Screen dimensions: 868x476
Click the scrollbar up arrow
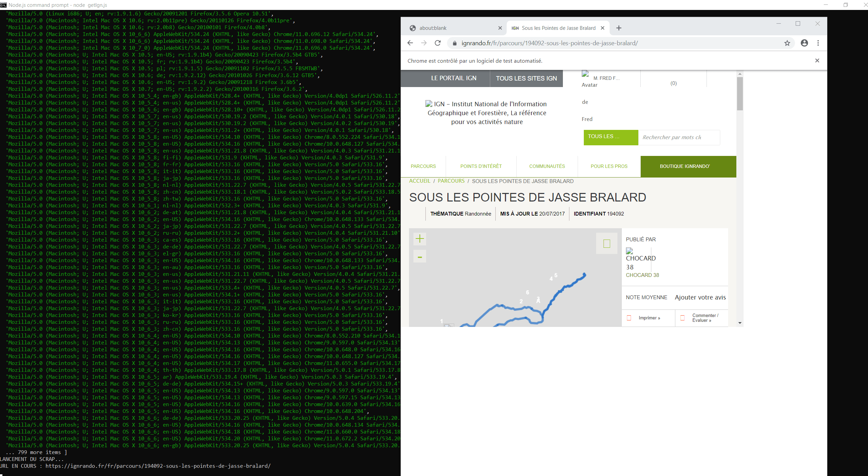pos(740,74)
